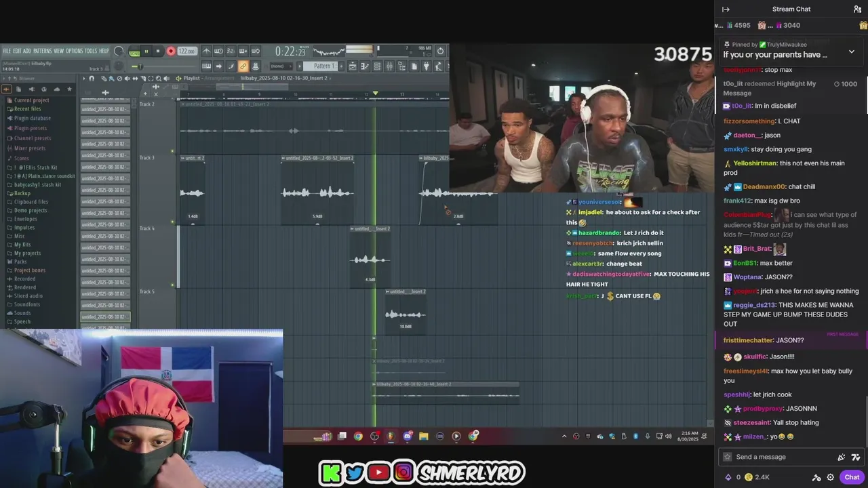This screenshot has height=488, width=868.
Task: Open the FILE menu in FL Studio
Action: [x=7, y=51]
